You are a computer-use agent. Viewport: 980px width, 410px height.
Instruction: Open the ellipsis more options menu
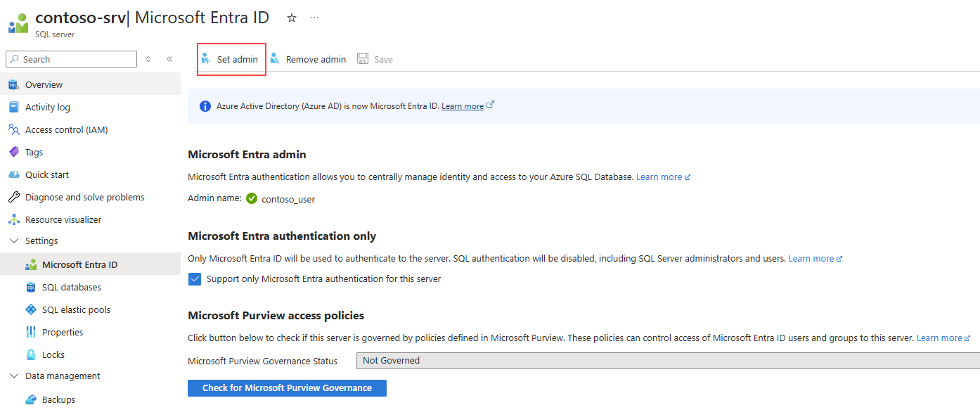click(314, 18)
